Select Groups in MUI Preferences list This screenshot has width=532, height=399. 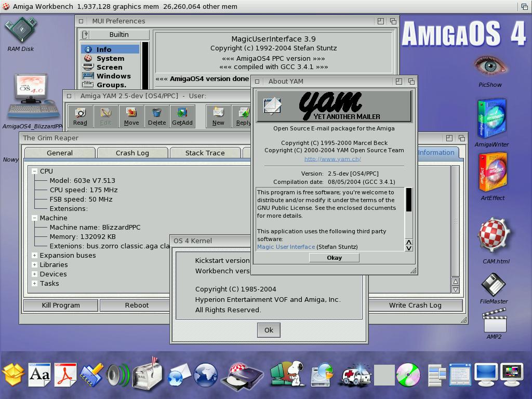(110, 85)
